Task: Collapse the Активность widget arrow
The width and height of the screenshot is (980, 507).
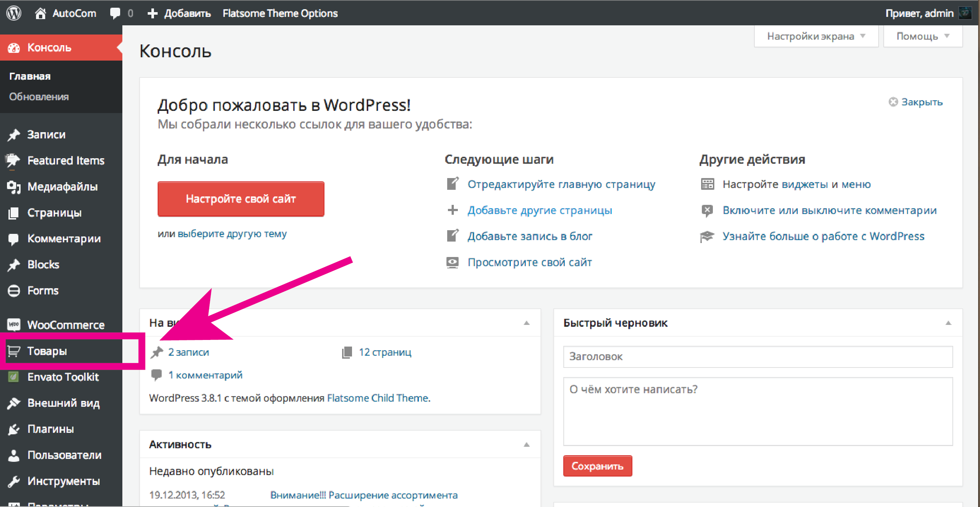Action: click(x=527, y=445)
